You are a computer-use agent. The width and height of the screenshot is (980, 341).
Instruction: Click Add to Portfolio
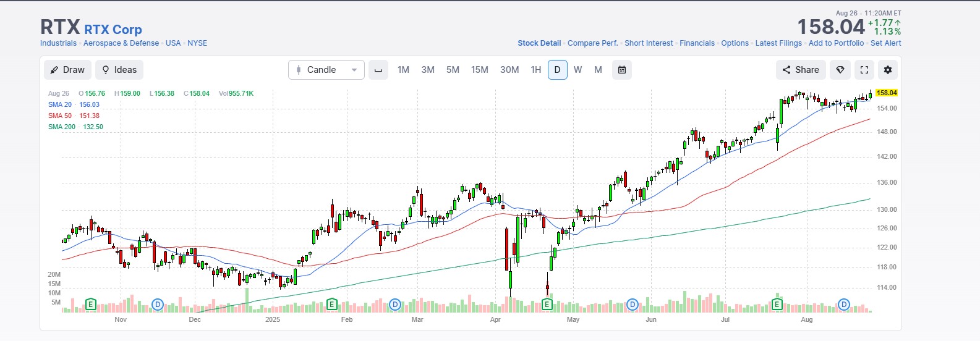pyautogui.click(x=836, y=43)
